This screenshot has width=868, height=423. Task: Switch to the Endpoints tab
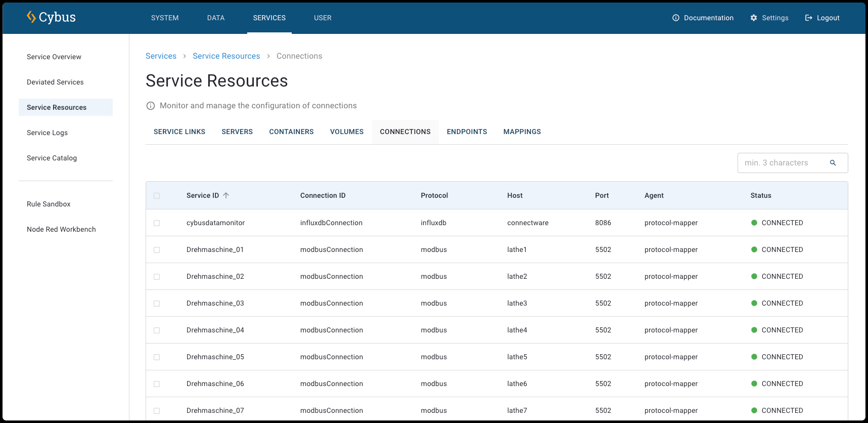[467, 132]
